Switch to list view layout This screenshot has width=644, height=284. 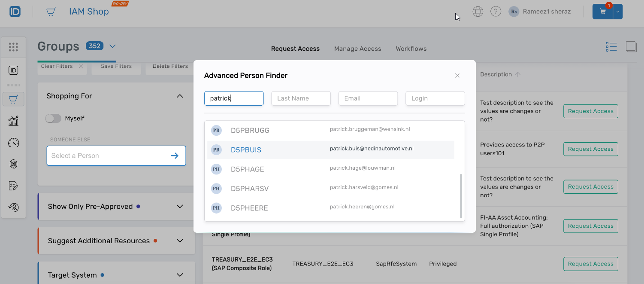[611, 46]
